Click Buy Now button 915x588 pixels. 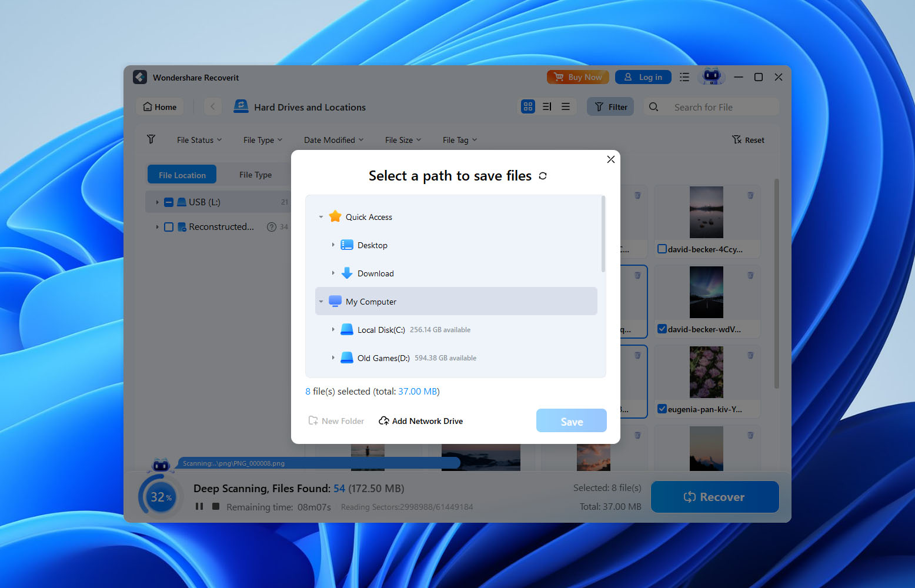pyautogui.click(x=578, y=77)
